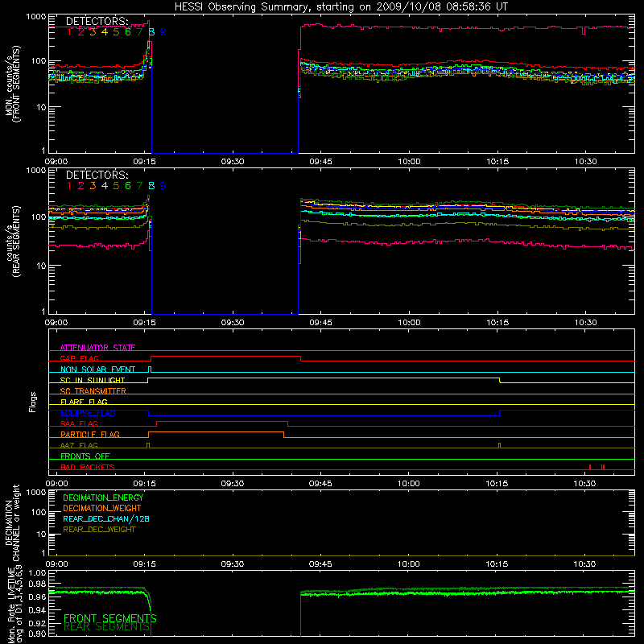Select detector 3 in rear segments legend
Screen dimensions: 644x644
point(93,186)
